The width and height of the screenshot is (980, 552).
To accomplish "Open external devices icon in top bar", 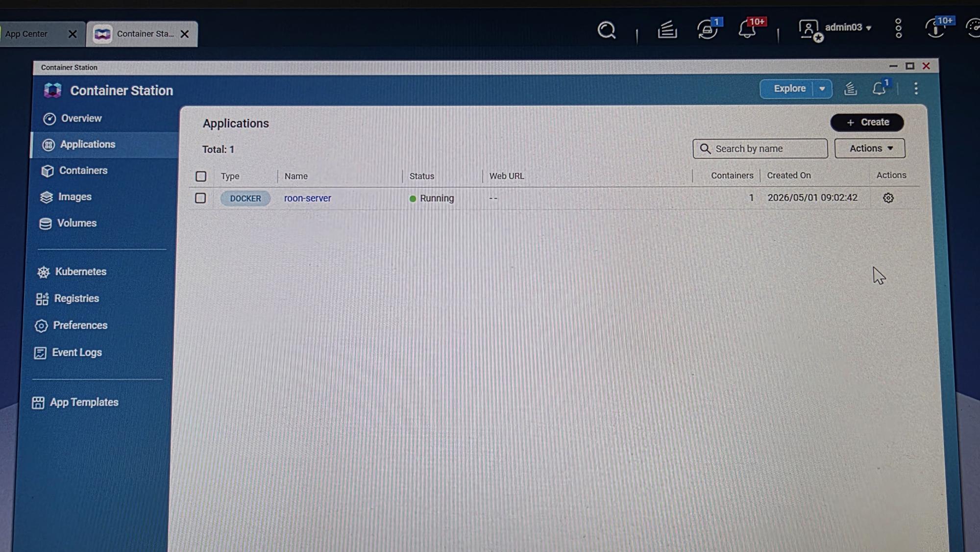I will [x=707, y=29].
